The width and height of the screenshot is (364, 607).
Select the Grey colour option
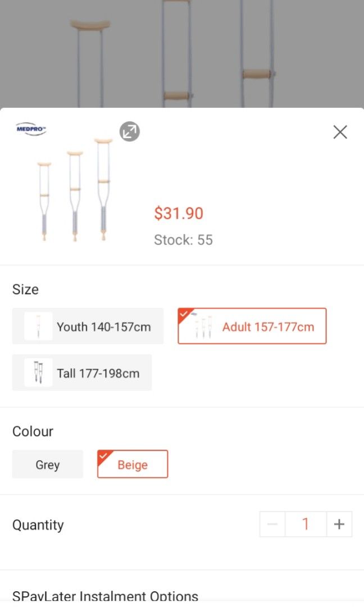pyautogui.click(x=47, y=464)
